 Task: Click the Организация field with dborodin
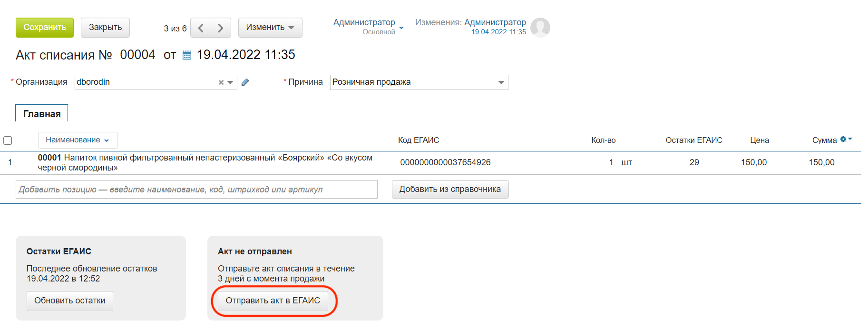click(156, 82)
